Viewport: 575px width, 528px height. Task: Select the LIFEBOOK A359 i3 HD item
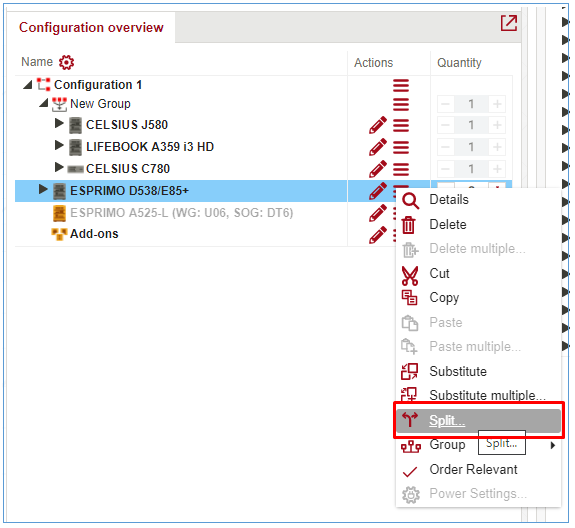(150, 147)
